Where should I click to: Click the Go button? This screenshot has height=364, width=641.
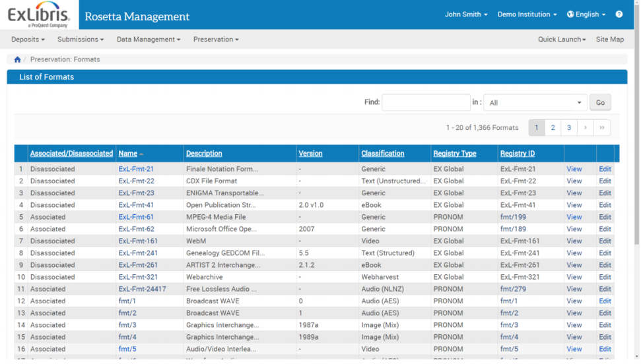tap(599, 103)
